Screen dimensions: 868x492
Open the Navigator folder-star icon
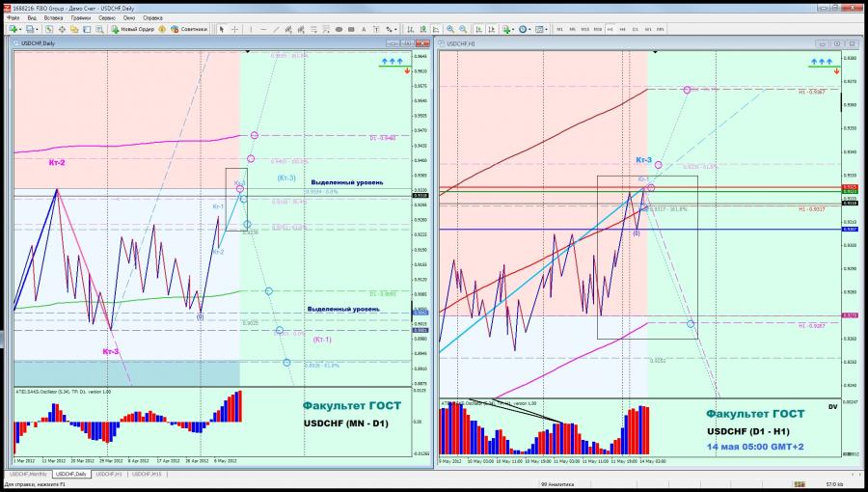pos(74,29)
